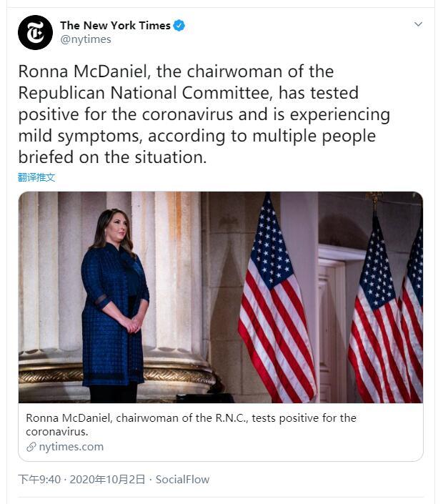
Task: Click the card headline about R.N.C. chairwoman
Action: click(191, 418)
